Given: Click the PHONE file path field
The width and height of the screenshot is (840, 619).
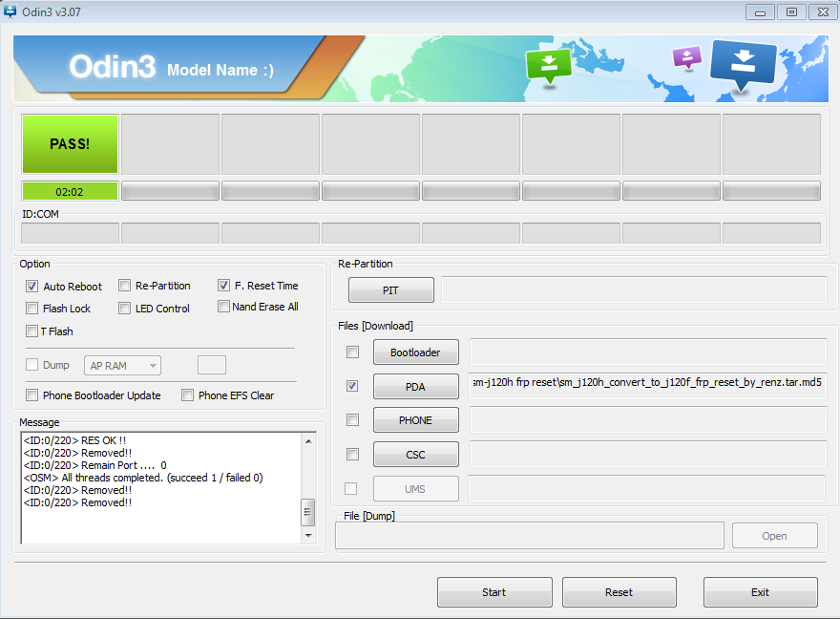Looking at the screenshot, I should click(x=648, y=419).
